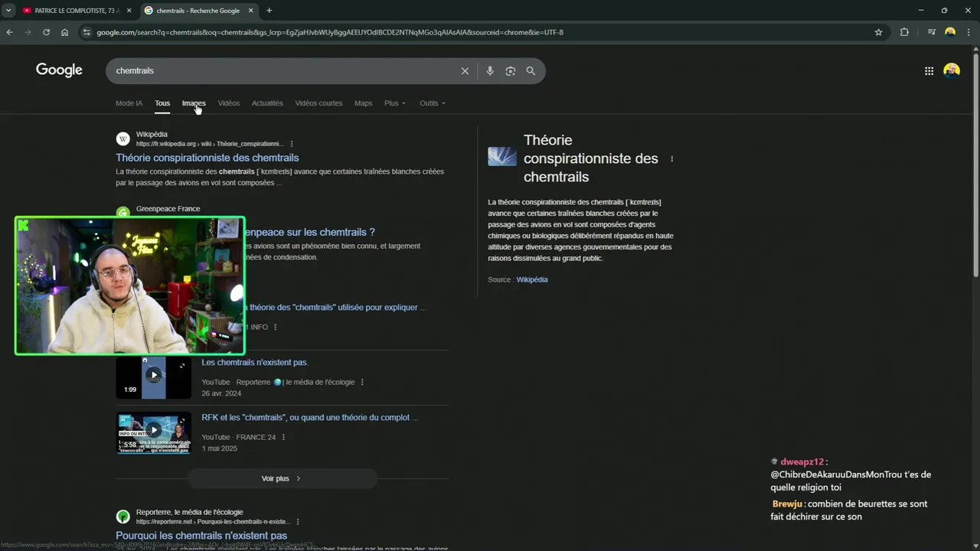The height and width of the screenshot is (551, 980).
Task: Open Vidéos courtes tab
Action: tap(318, 103)
